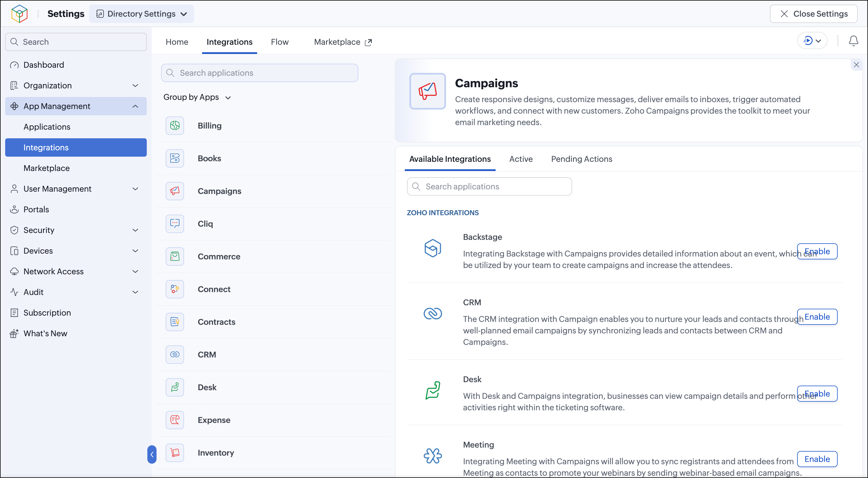The height and width of the screenshot is (478, 868).
Task: Enable the Backstage integration
Action: (x=817, y=252)
